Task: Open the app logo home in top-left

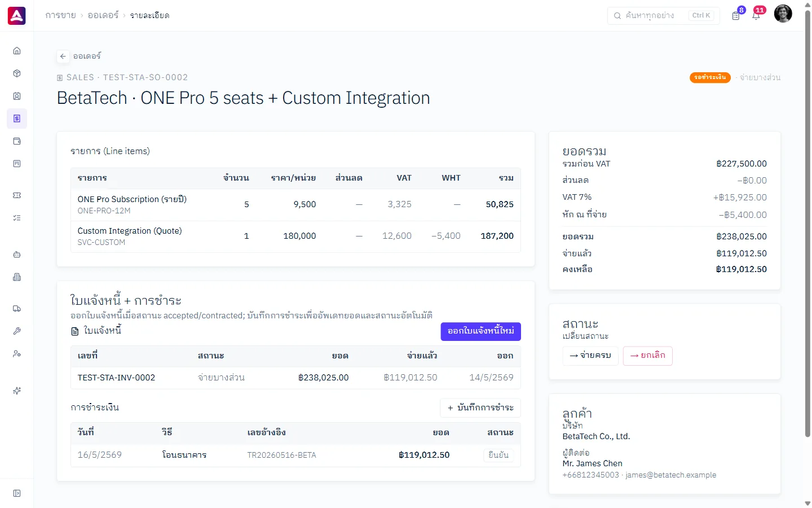Action: [x=17, y=16]
